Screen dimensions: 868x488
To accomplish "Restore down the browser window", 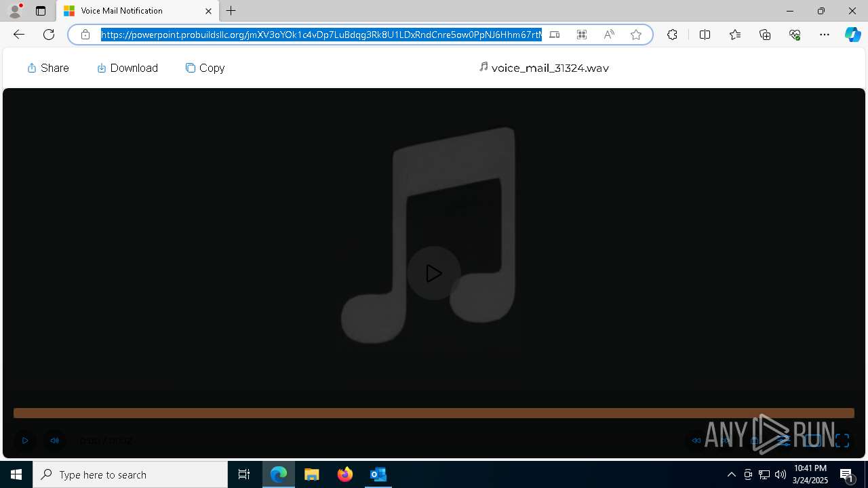I will [x=821, y=11].
